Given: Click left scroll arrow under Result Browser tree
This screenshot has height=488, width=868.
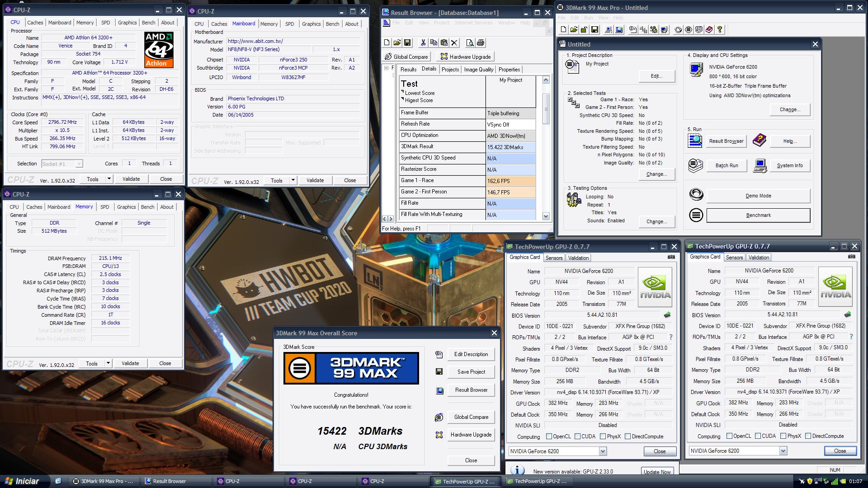Looking at the screenshot, I should (385, 219).
